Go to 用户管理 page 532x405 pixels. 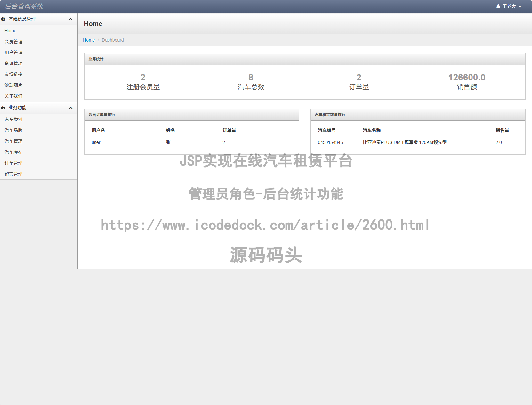(13, 53)
